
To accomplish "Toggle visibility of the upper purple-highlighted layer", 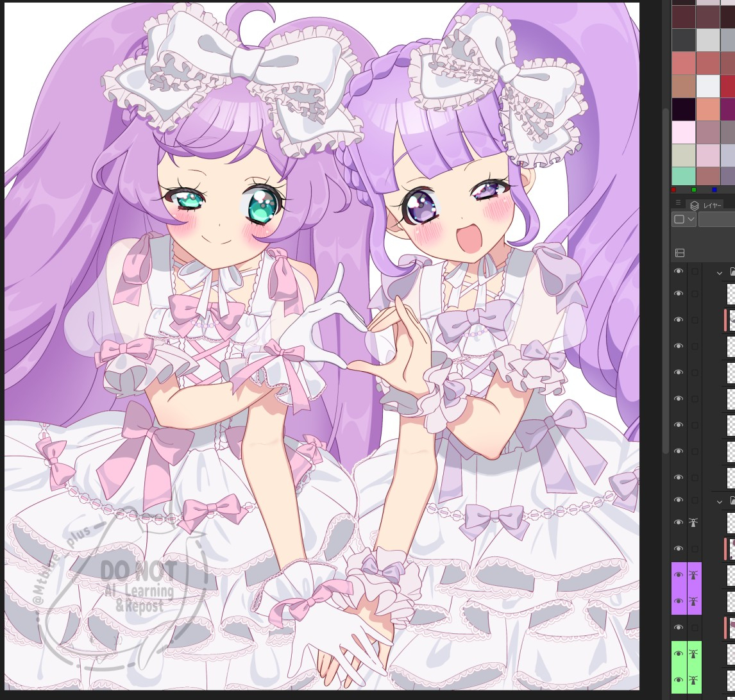I will pos(679,575).
